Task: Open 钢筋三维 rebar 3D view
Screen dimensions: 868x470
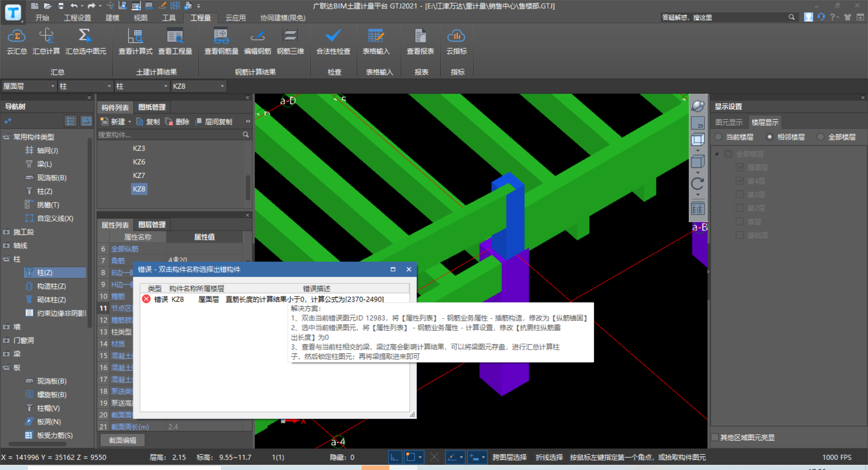Action: tap(290, 41)
